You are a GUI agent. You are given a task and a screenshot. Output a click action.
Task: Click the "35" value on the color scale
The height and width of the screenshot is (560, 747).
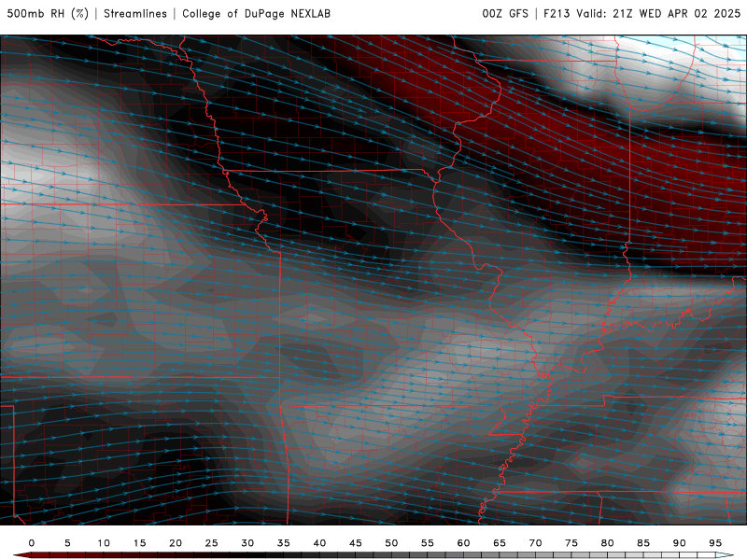click(284, 543)
